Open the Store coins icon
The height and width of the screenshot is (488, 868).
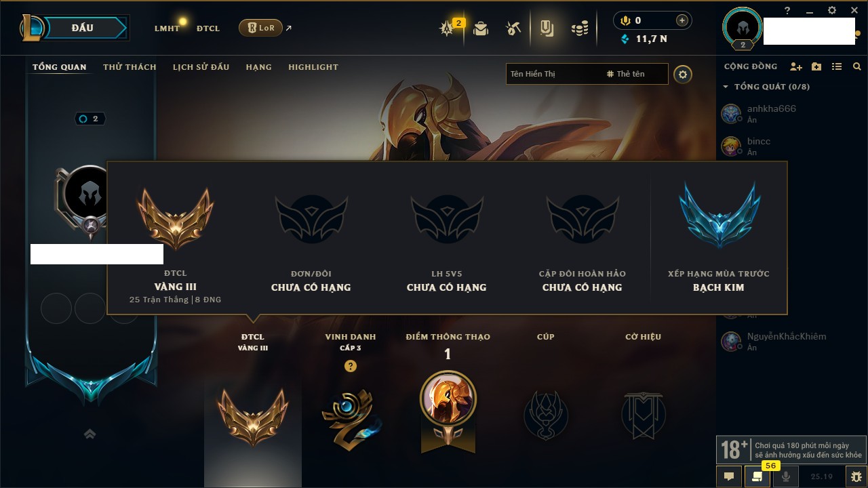click(x=579, y=28)
